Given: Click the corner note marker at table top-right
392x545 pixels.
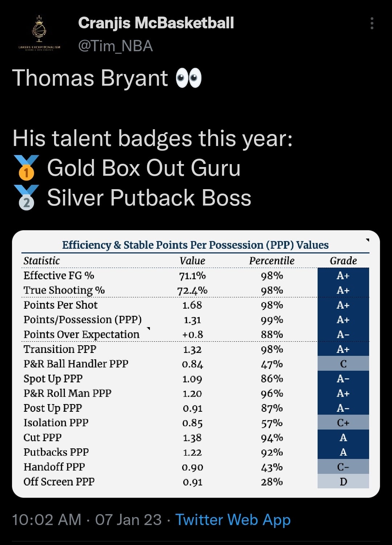Looking at the screenshot, I should (x=367, y=240).
